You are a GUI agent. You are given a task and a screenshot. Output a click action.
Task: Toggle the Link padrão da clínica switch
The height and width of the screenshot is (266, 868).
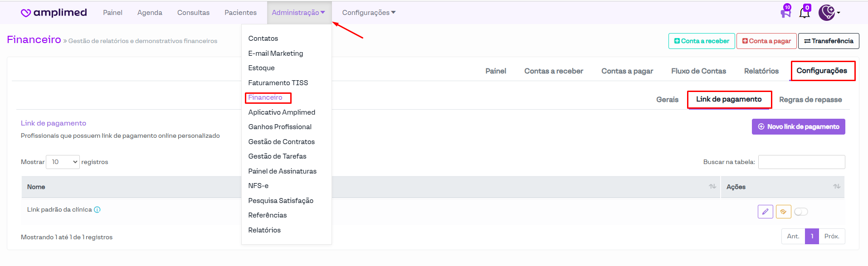pyautogui.click(x=801, y=212)
